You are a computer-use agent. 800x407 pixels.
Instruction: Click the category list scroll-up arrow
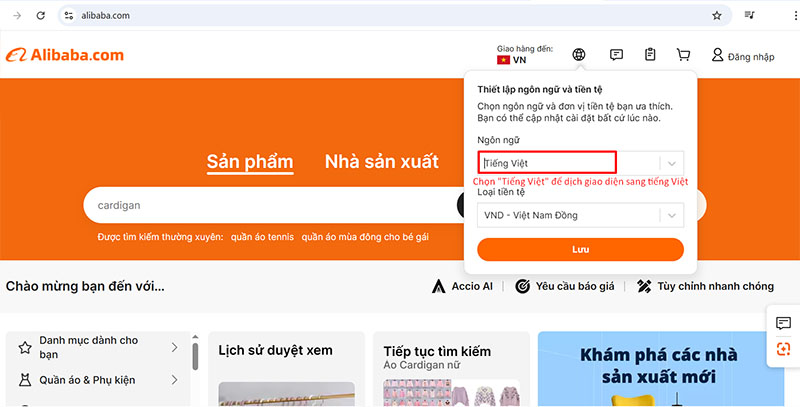[195, 337]
